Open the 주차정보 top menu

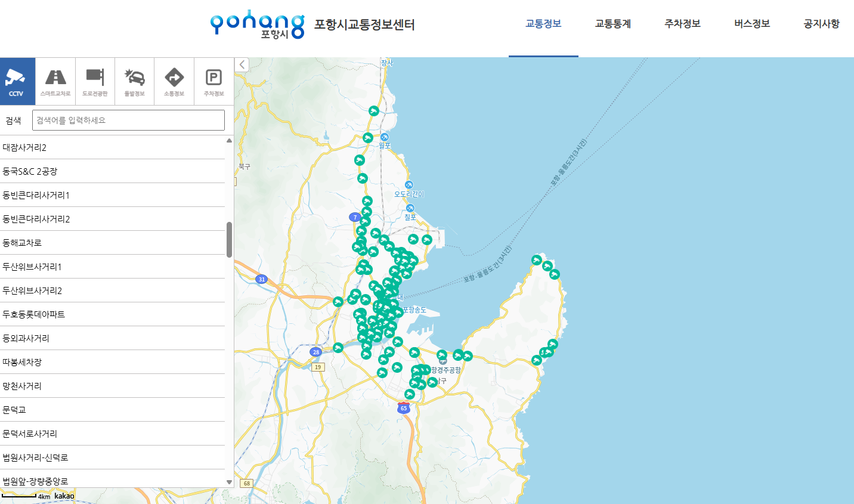(x=683, y=24)
